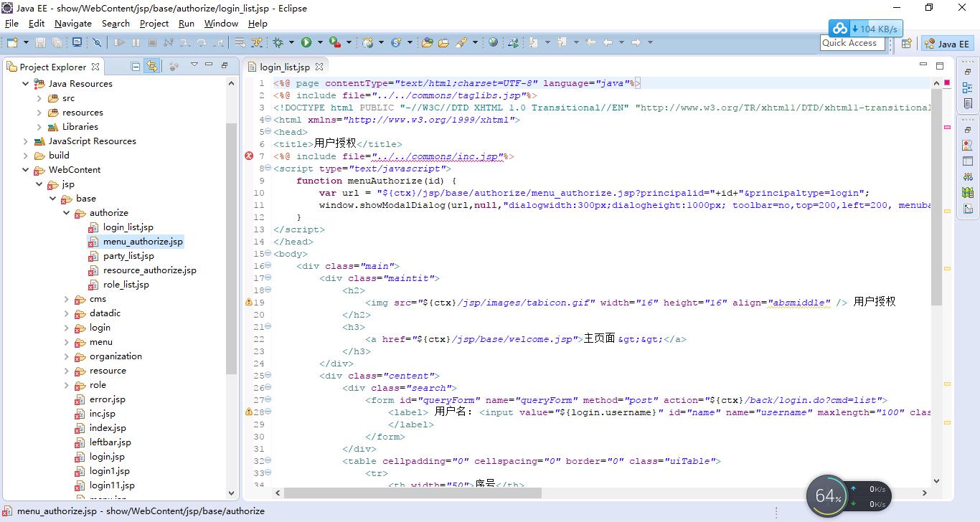Click the Project Explorer vertical scrollbar thumb
This screenshot has height=522, width=980.
tap(231, 249)
